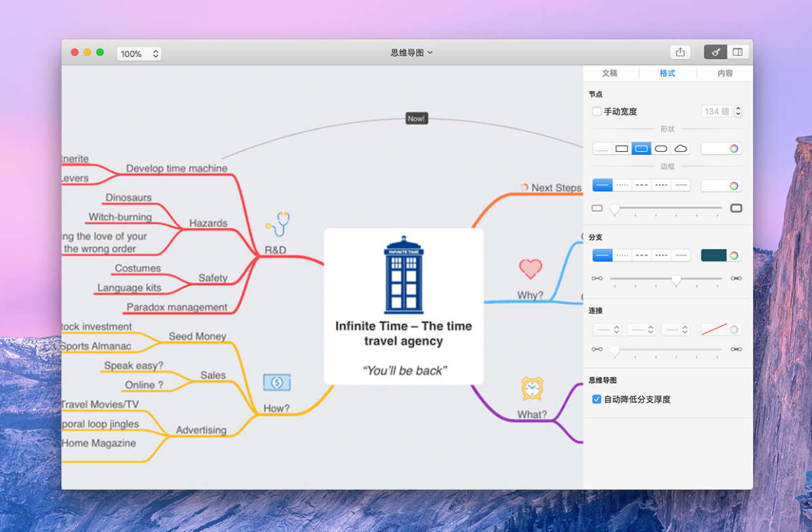
Task: Click the thin border icon beside border slider
Action: [x=597, y=208]
